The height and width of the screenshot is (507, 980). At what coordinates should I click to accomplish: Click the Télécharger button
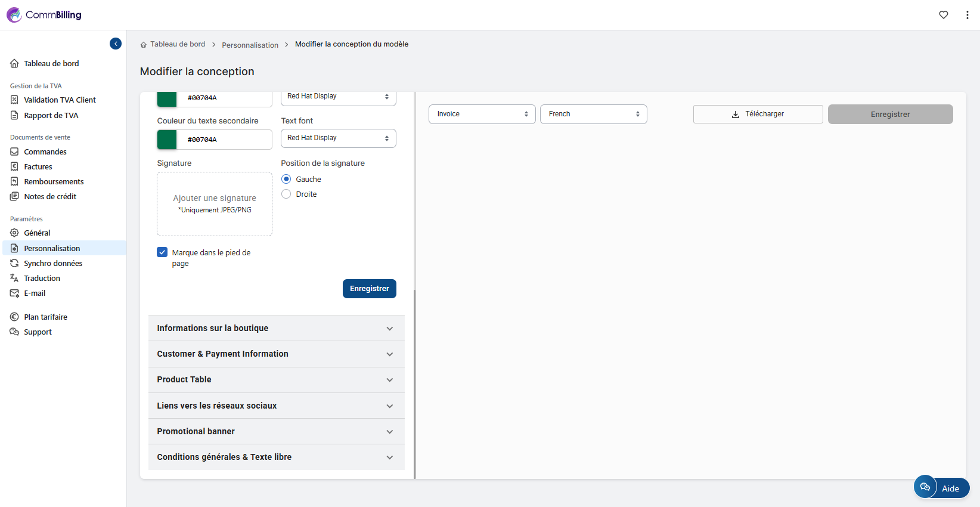point(758,114)
